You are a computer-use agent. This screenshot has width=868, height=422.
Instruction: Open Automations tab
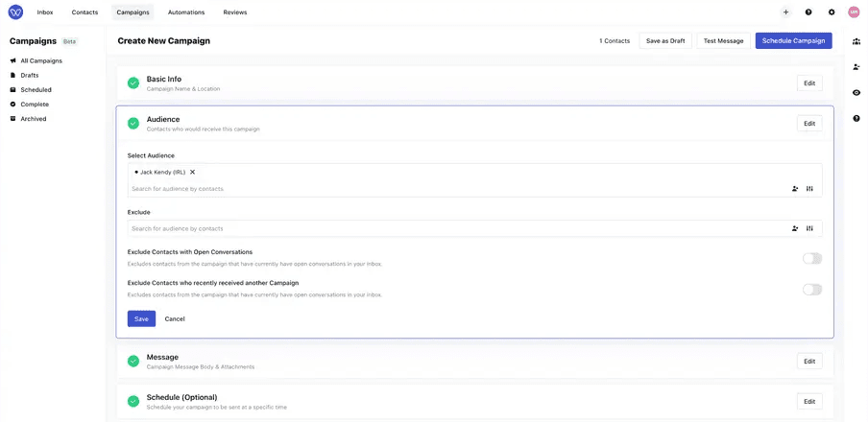pos(186,12)
